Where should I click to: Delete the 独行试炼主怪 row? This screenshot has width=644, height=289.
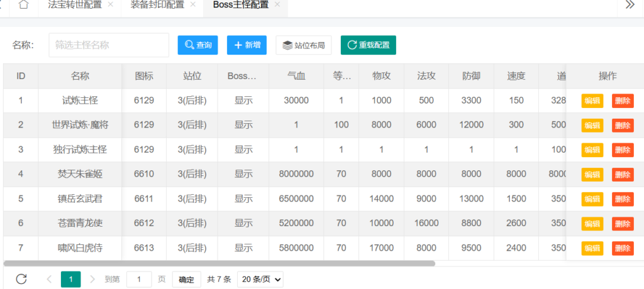(623, 150)
